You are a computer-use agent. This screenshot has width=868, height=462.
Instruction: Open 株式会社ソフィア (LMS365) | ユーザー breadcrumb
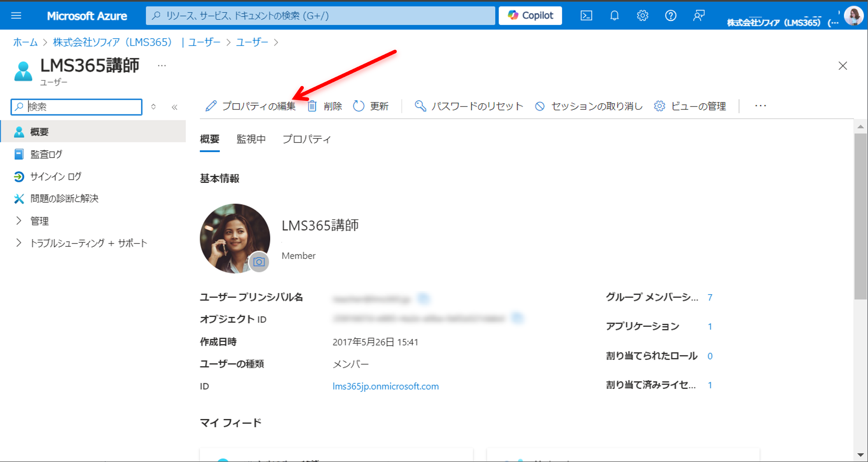tap(137, 42)
